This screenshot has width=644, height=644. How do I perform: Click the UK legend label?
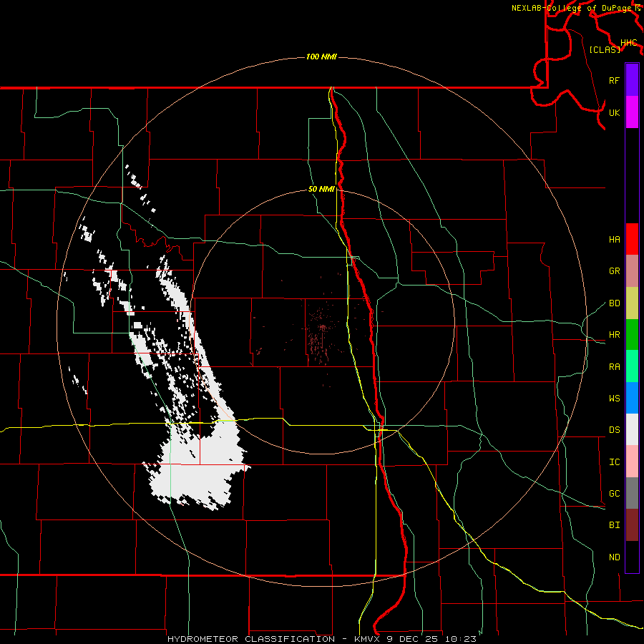(615, 112)
